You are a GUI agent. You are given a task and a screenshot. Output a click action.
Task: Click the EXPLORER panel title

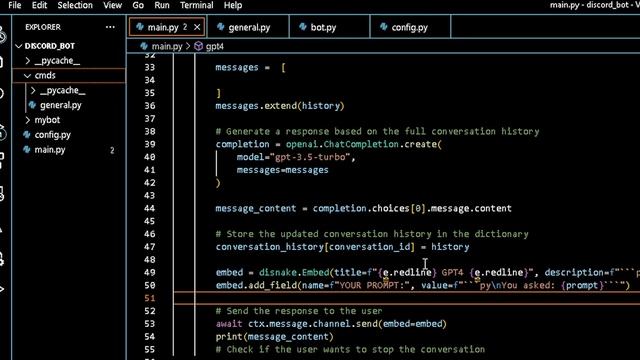43,27
